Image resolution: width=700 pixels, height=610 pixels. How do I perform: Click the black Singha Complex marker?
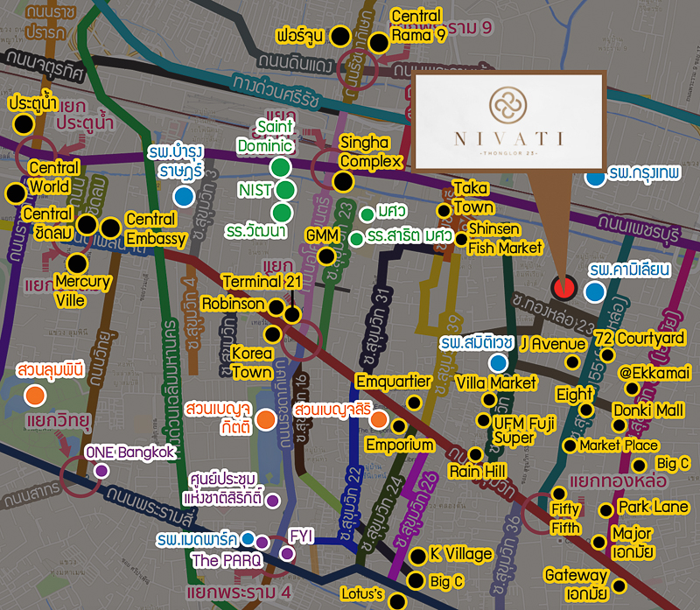344,181
